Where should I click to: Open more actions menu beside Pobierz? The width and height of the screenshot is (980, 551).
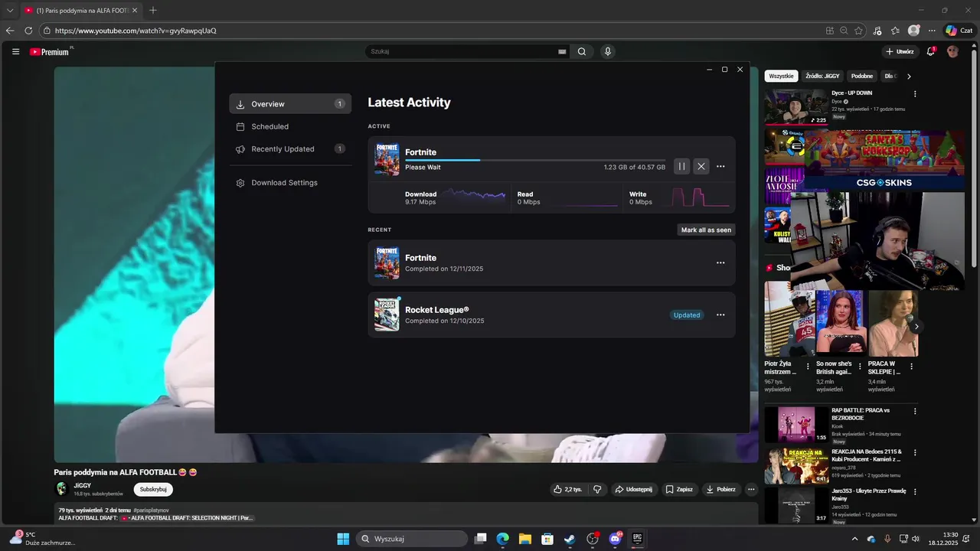pyautogui.click(x=751, y=489)
